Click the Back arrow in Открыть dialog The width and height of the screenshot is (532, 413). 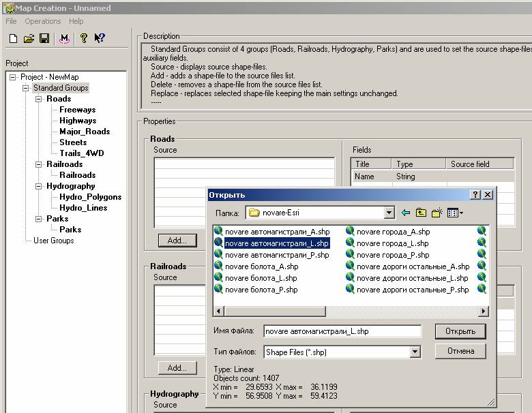pos(405,213)
